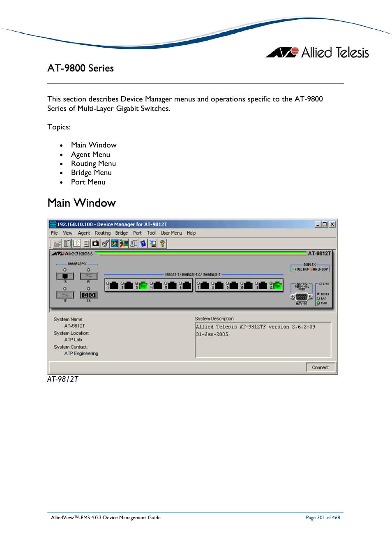Open the Tool menu
Viewport: 392px width, 555px height.
[151, 233]
